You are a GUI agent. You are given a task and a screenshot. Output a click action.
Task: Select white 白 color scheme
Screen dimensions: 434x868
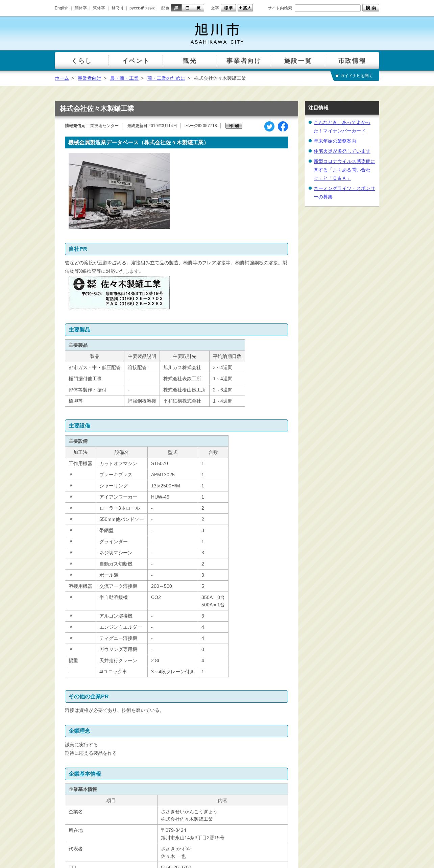click(x=187, y=8)
